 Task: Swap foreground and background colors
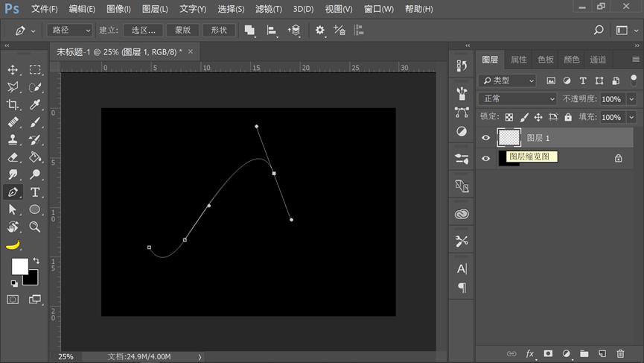point(36,261)
